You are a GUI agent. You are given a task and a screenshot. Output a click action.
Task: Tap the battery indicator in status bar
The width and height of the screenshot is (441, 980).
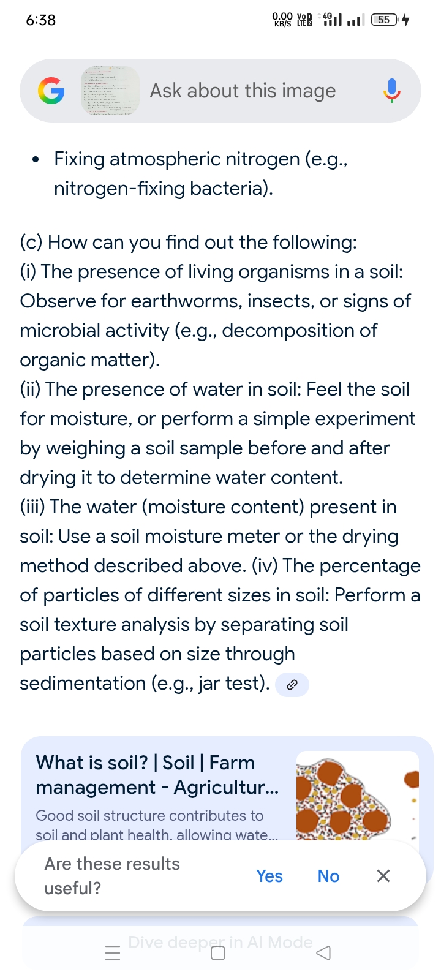(386, 20)
